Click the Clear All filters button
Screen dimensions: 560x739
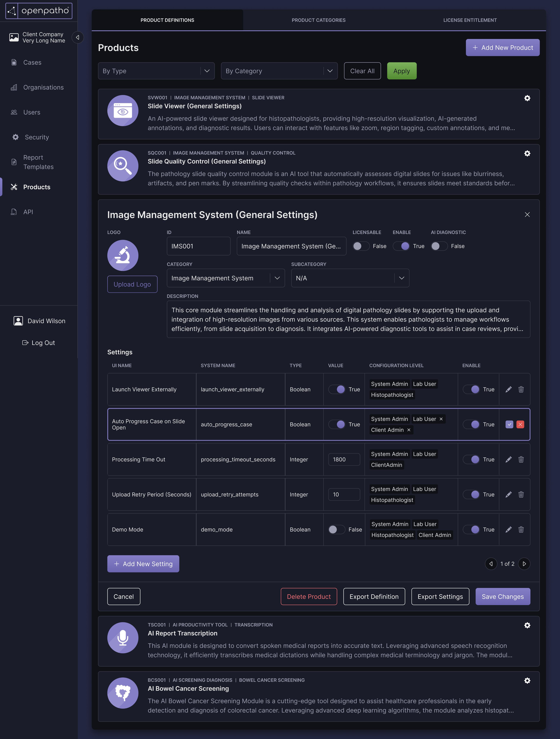tap(362, 71)
